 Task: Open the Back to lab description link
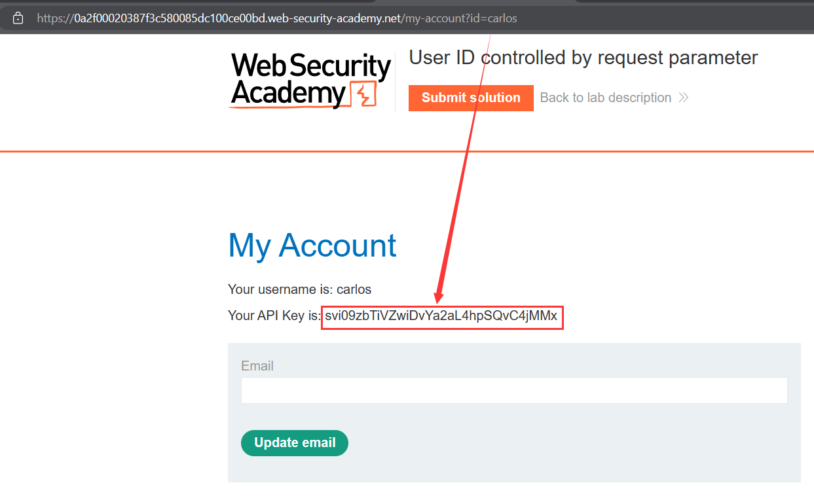[x=605, y=98]
